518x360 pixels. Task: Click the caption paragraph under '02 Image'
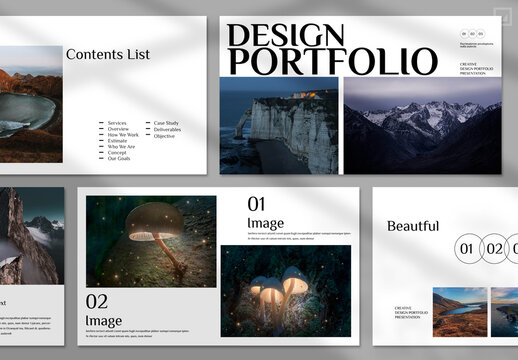[x=138, y=334]
